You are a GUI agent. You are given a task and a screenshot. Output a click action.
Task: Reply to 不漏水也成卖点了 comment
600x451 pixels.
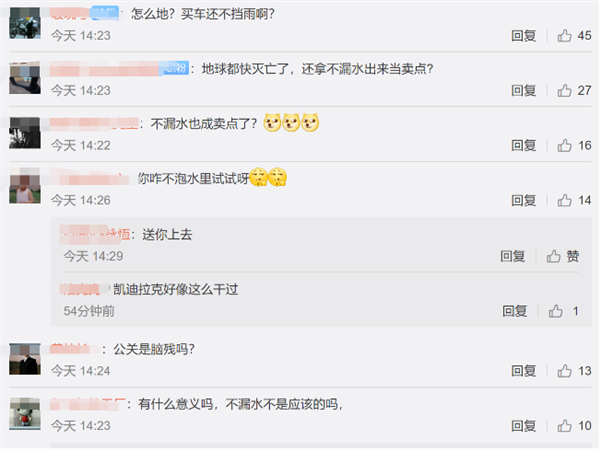click(x=523, y=145)
